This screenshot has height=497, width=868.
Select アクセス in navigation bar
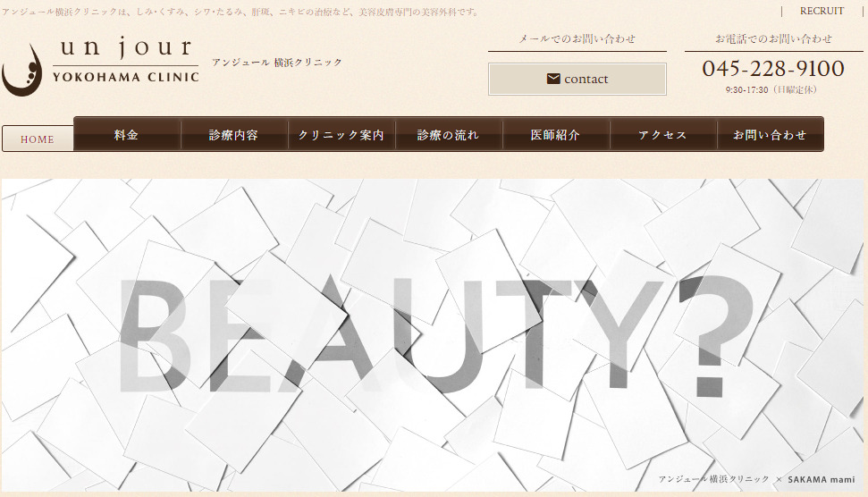(x=663, y=135)
